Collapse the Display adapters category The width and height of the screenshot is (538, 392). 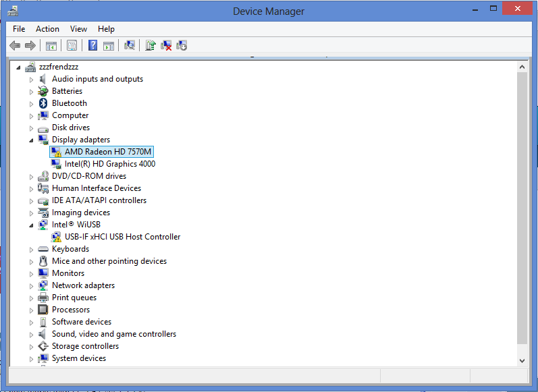(x=31, y=140)
